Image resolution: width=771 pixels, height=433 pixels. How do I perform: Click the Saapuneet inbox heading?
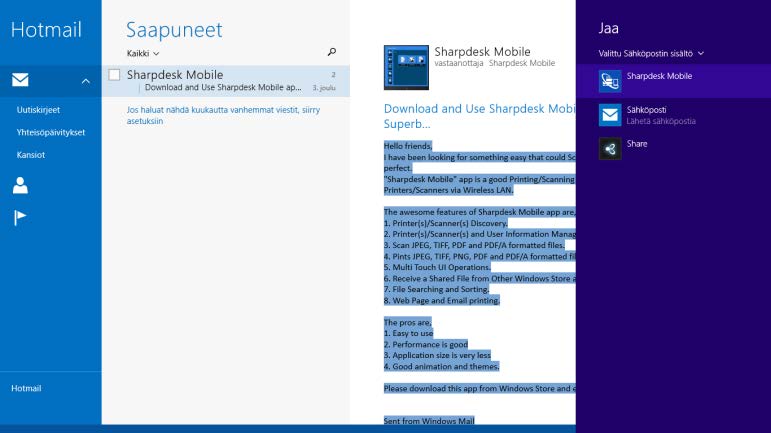point(174,30)
